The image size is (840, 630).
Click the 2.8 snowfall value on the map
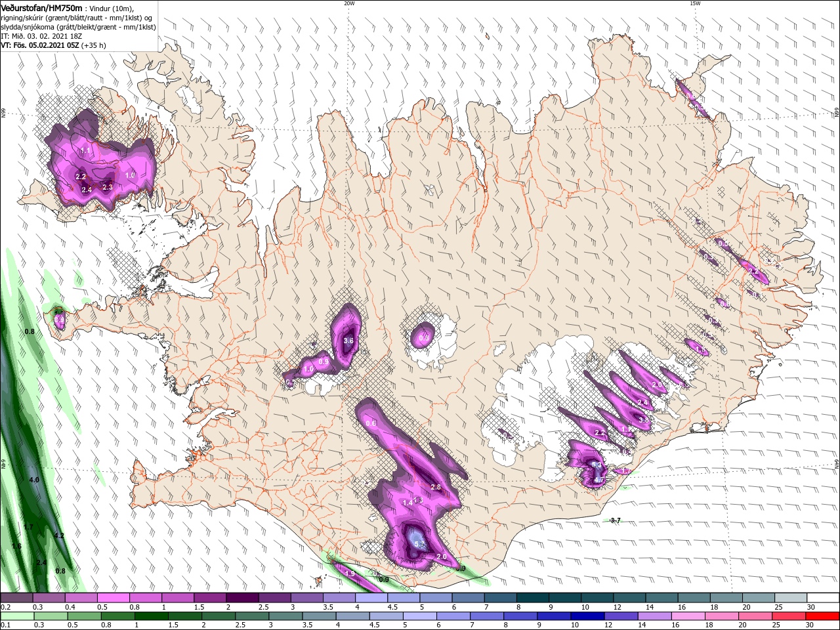[436, 487]
